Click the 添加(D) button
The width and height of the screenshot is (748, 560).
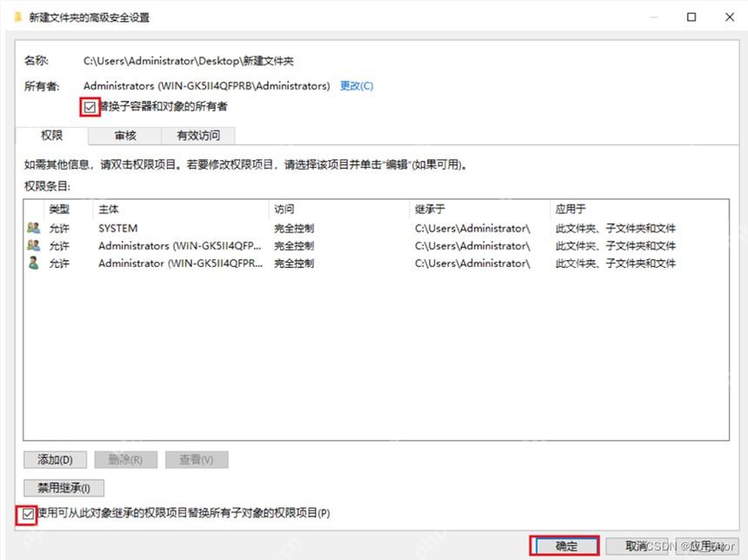[56, 460]
